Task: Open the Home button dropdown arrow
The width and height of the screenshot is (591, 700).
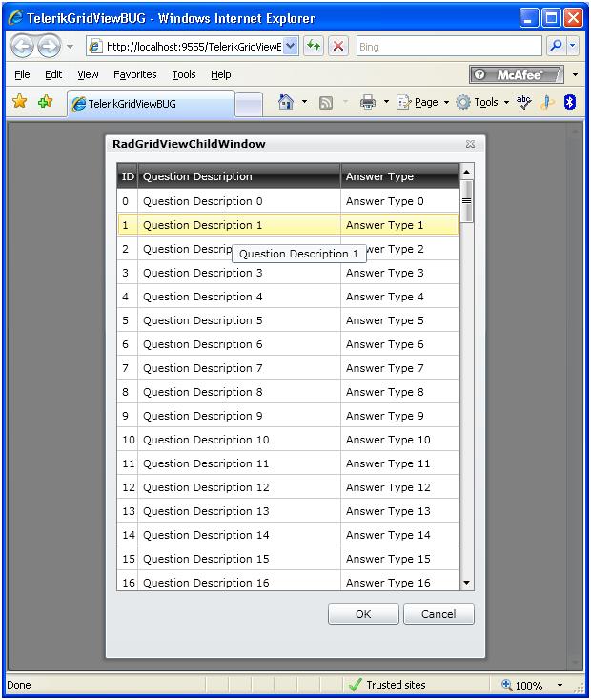Action: point(304,102)
